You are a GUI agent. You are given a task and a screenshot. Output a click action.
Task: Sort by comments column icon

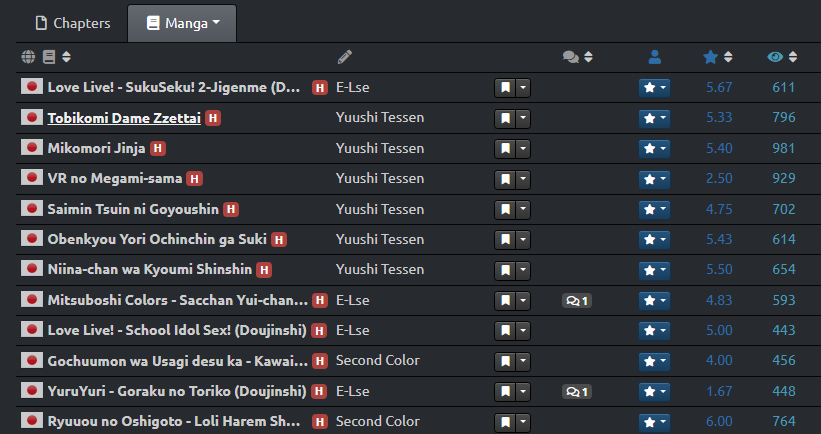point(578,57)
